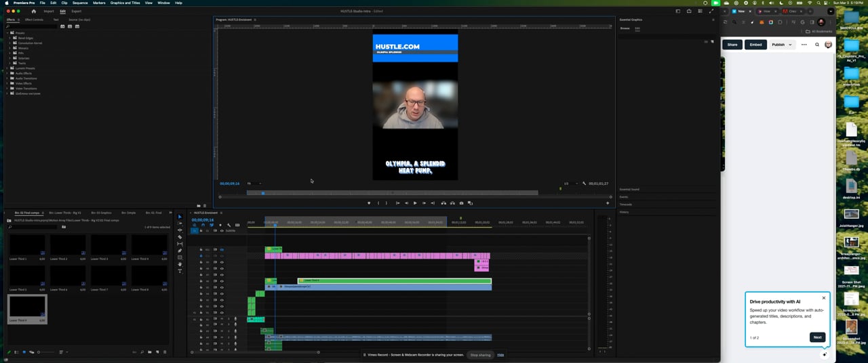
Task: Switch to the Import workspace tab
Action: [49, 11]
